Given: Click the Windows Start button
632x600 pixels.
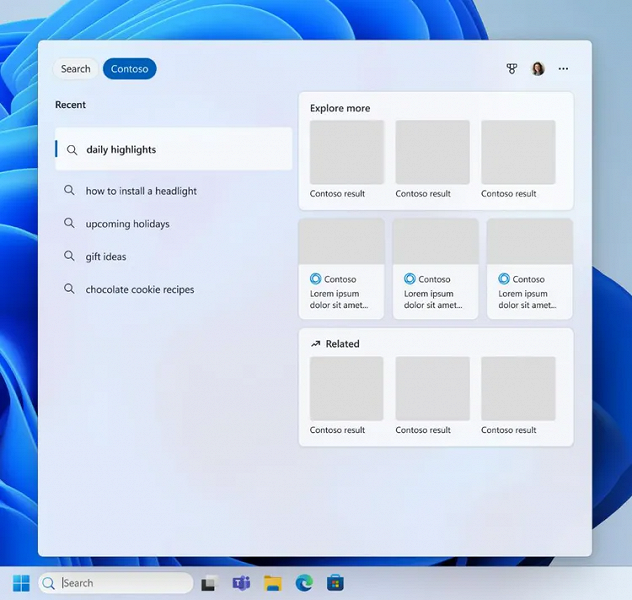Looking at the screenshot, I should pyautogui.click(x=21, y=583).
